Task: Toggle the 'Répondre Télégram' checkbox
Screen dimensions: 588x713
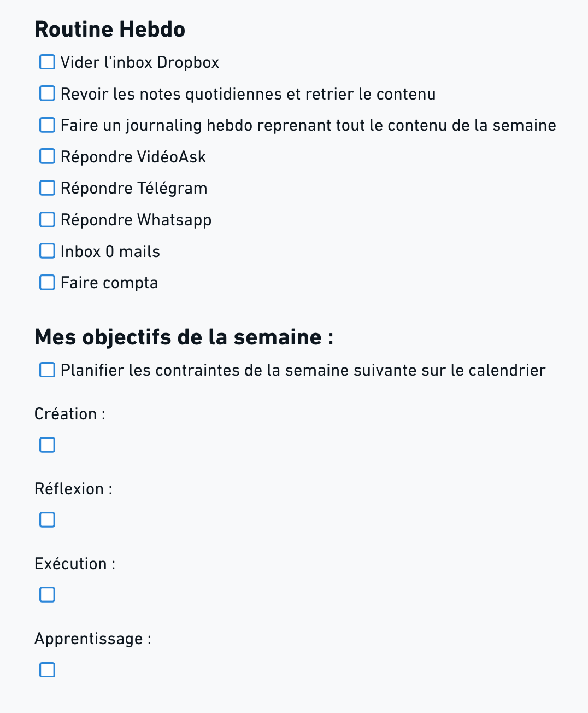Action: (48, 188)
